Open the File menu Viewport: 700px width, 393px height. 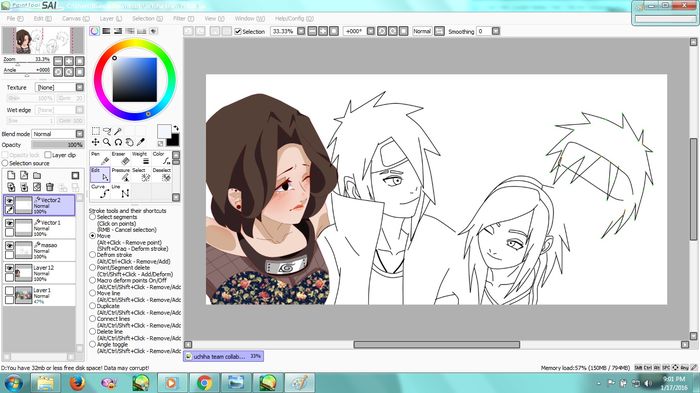coord(15,18)
